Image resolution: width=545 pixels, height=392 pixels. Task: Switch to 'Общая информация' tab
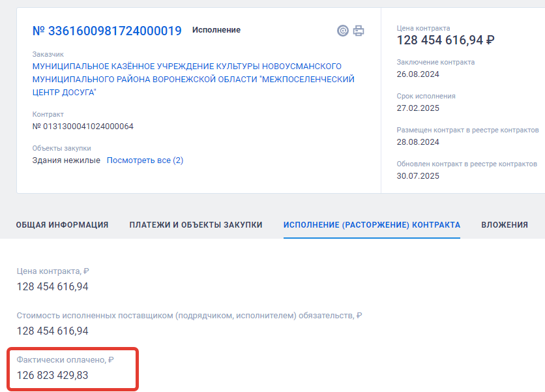pos(62,224)
